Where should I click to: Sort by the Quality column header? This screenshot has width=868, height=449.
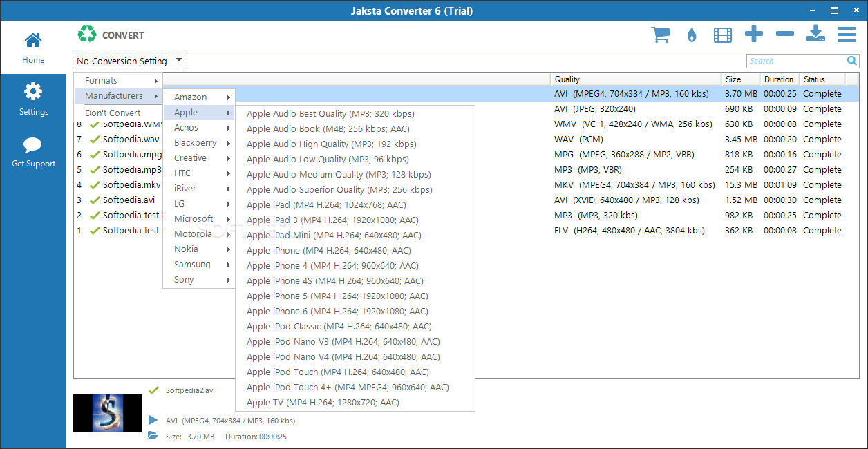click(636, 79)
